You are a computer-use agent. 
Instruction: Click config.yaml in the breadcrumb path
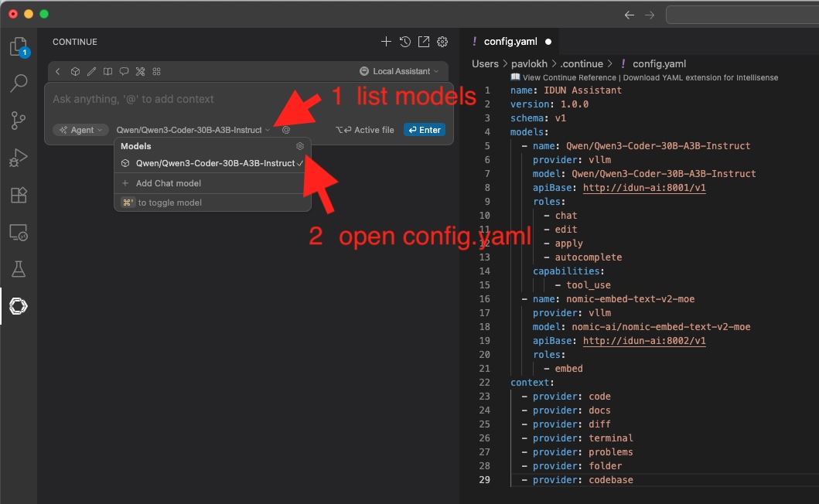pos(659,63)
